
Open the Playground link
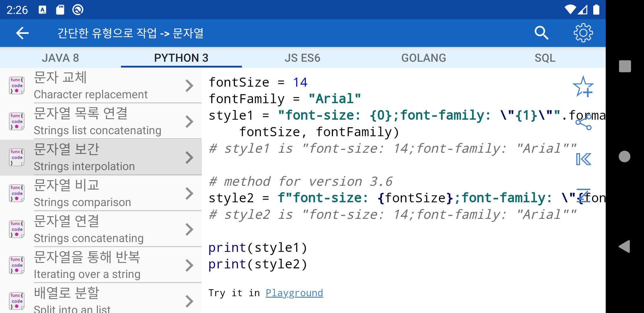pyautogui.click(x=294, y=293)
